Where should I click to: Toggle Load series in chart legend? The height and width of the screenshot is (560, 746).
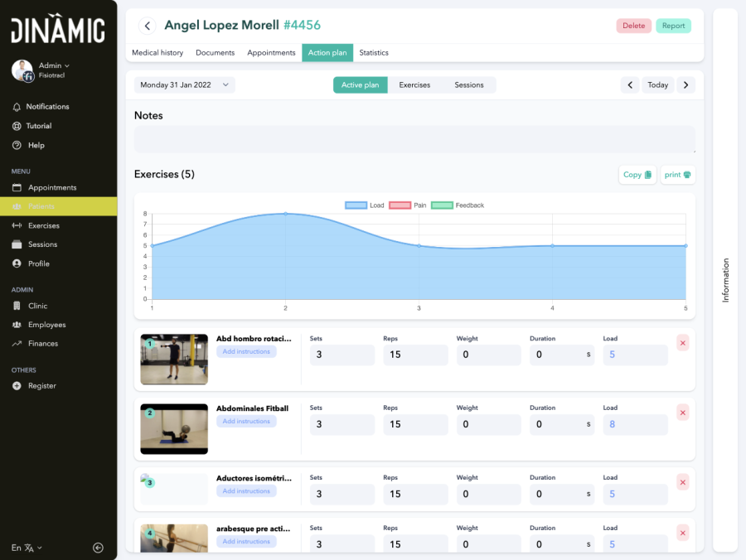tap(365, 205)
